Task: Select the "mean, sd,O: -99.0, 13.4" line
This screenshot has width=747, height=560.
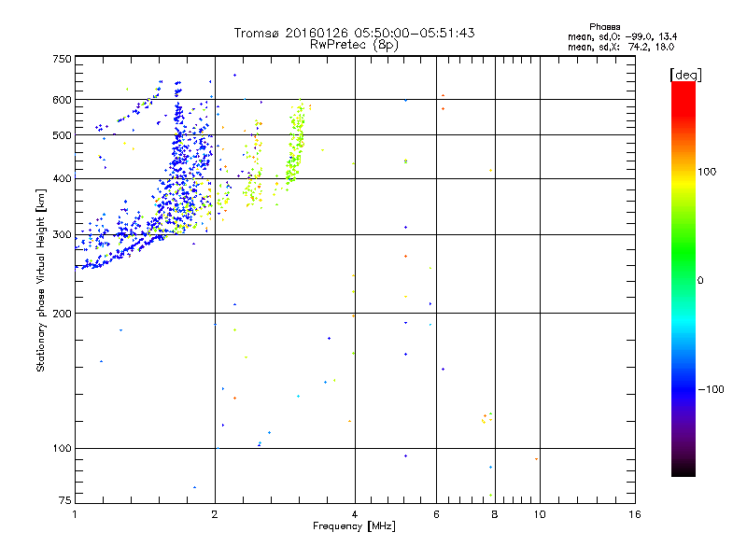Action: pyautogui.click(x=622, y=36)
